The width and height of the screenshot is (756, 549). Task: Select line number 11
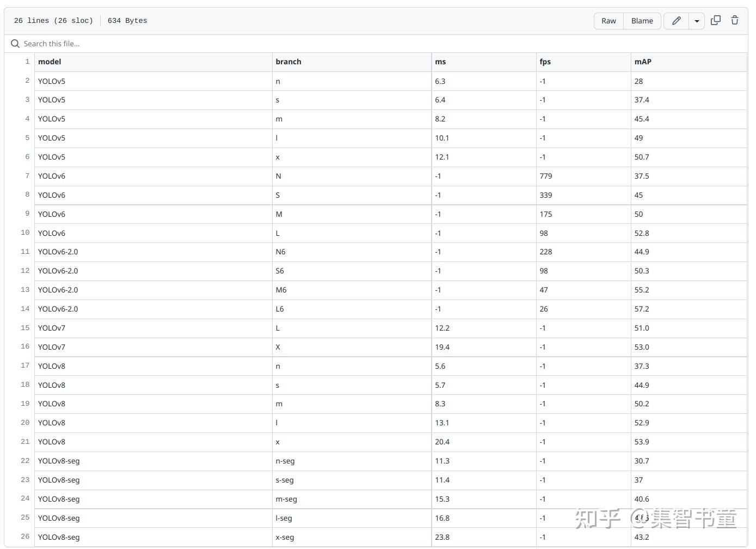(25, 252)
